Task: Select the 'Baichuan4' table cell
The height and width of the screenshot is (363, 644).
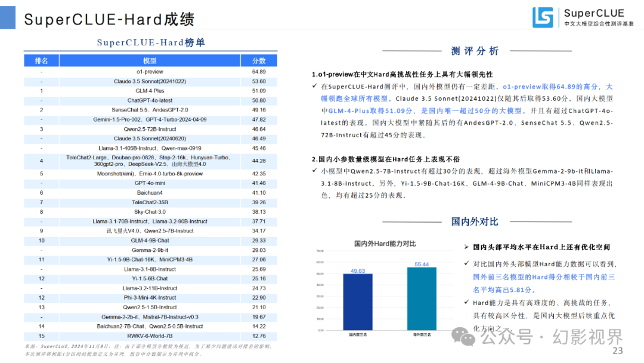Action: point(150,192)
